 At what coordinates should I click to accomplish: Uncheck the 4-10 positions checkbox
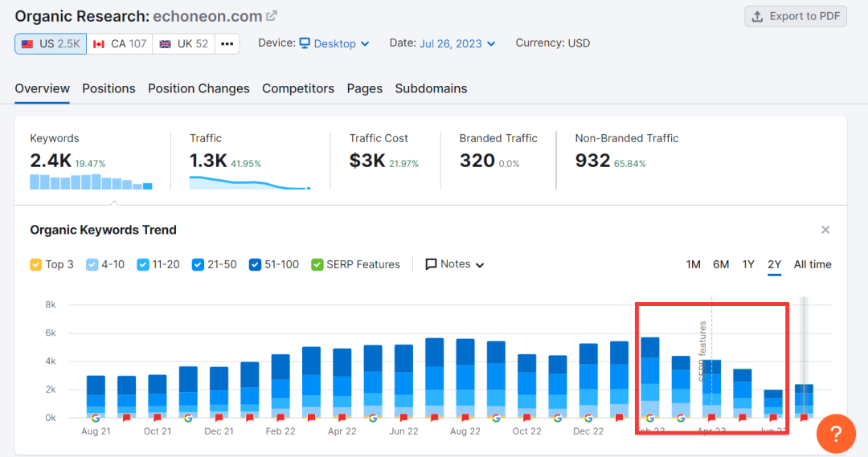(x=92, y=264)
